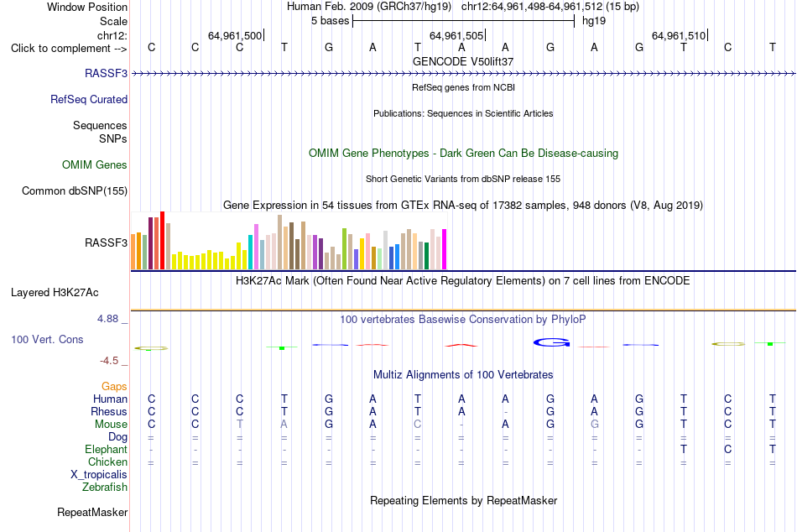Click 'Short Genetic Variants from dbSNP release 155'

[463, 179]
